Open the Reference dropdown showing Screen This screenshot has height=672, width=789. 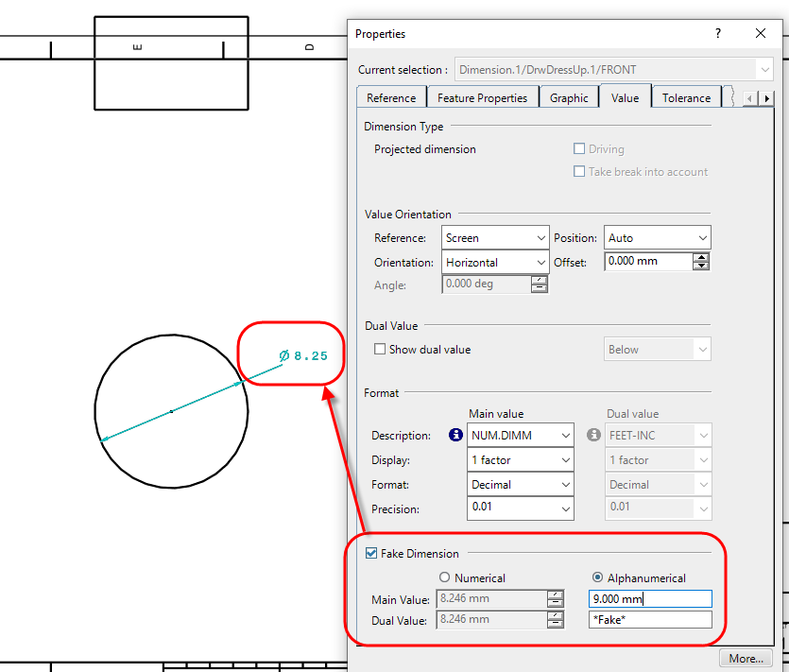coord(495,238)
